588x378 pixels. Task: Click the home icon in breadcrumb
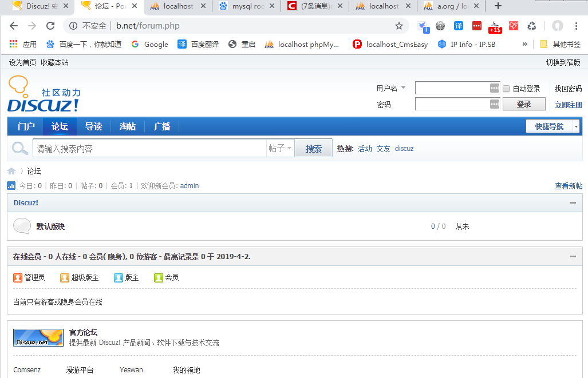click(x=11, y=171)
